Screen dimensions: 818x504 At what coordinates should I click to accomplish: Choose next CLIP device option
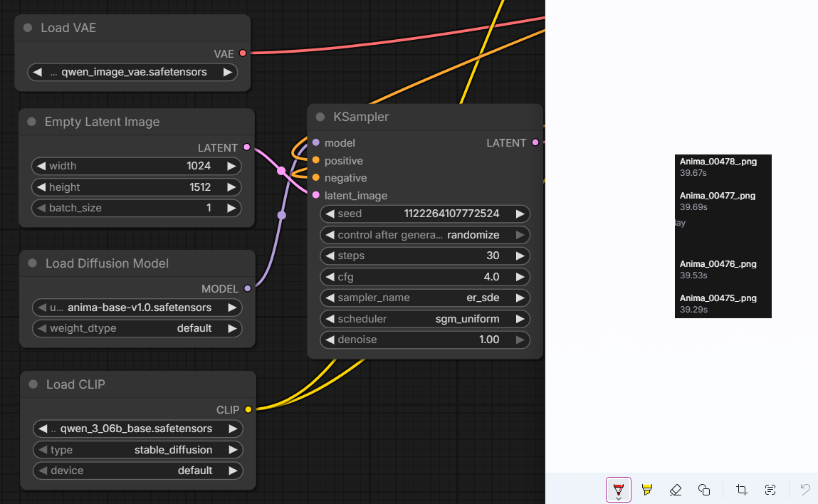click(233, 470)
